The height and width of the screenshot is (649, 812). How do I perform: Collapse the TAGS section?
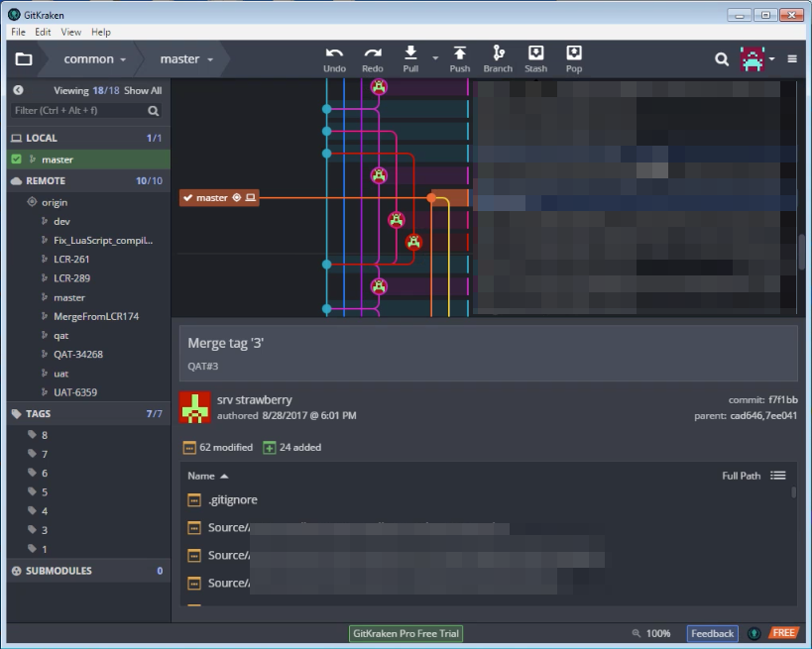[x=88, y=414]
